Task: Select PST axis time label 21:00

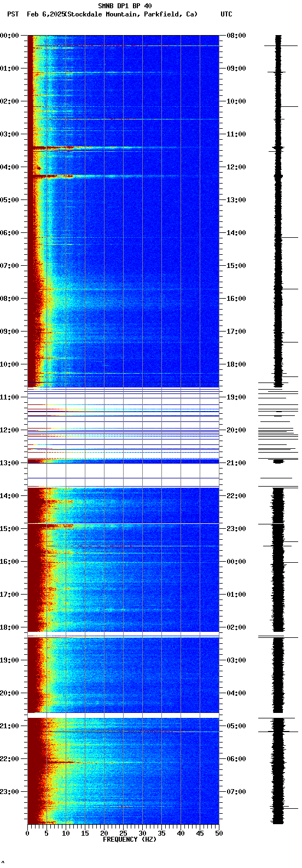Action: pyautogui.click(x=10, y=726)
